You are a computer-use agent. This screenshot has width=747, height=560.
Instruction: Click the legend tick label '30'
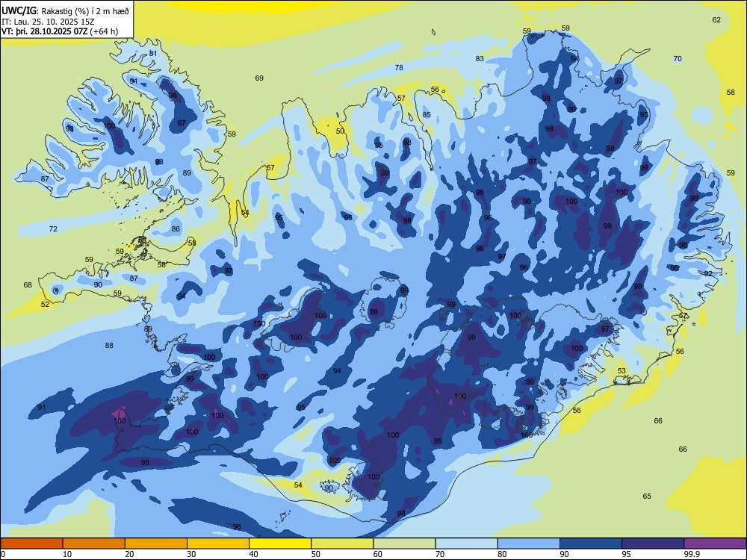pyautogui.click(x=191, y=554)
